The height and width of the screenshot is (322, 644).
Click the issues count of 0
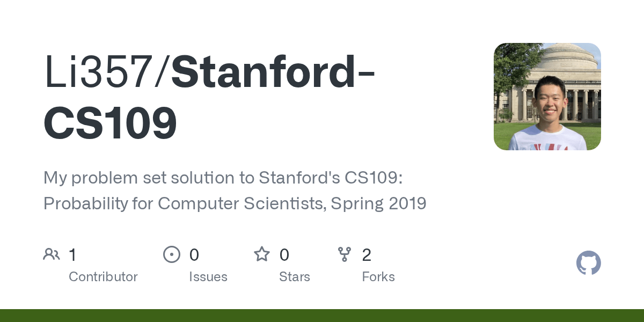click(194, 255)
